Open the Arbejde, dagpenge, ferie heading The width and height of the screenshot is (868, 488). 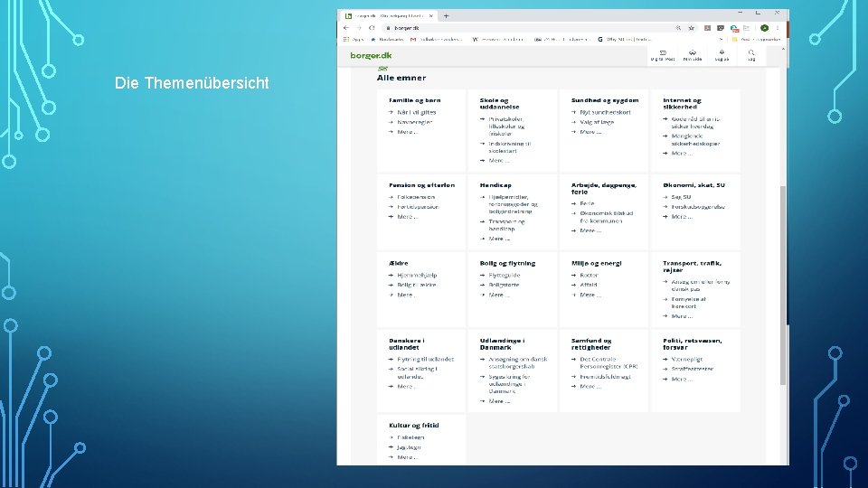(604, 189)
